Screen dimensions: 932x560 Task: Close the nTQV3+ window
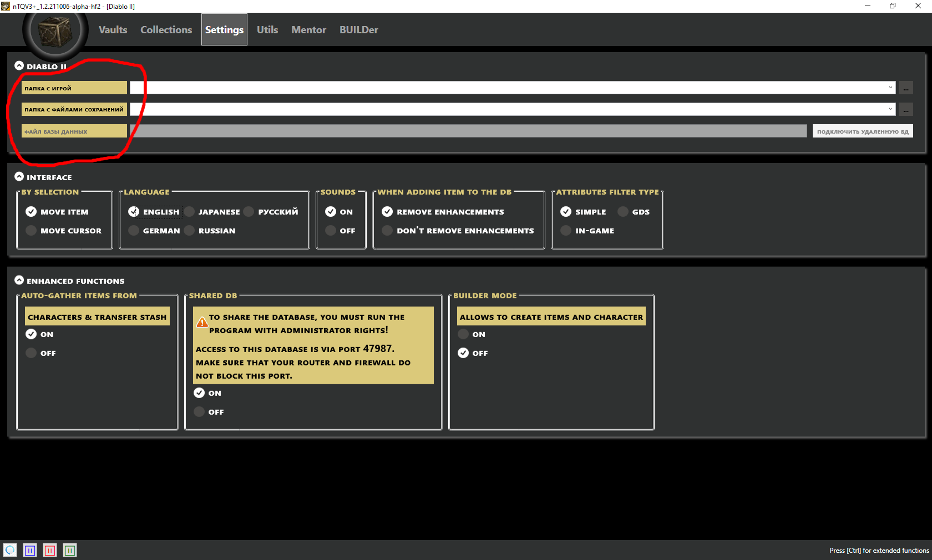pyautogui.click(x=918, y=6)
